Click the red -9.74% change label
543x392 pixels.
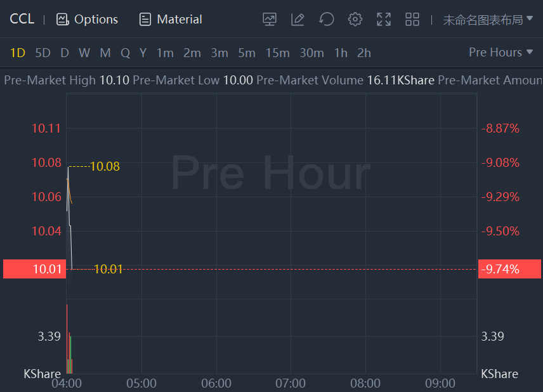509,269
